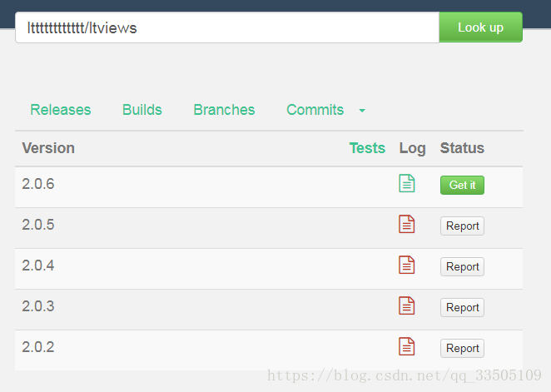Screen dimensions: 551x392
Task: Switch to the Releases tab
Action: (x=61, y=110)
